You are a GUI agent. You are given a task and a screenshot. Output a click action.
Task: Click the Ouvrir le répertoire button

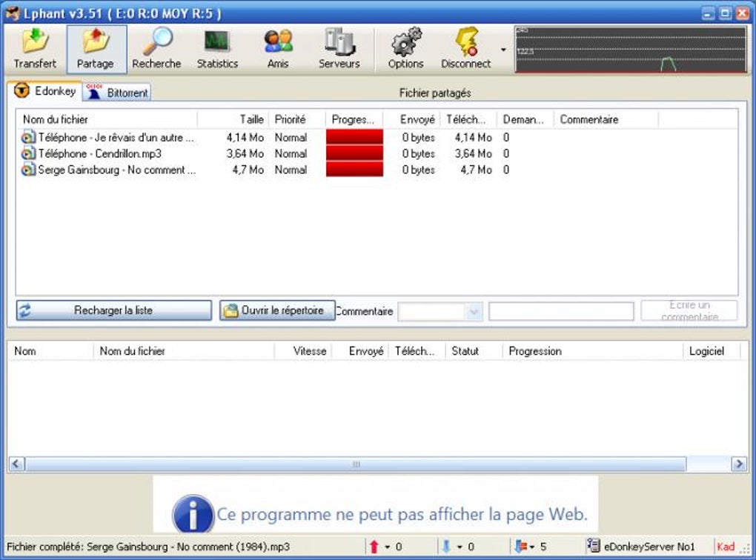pos(277,310)
